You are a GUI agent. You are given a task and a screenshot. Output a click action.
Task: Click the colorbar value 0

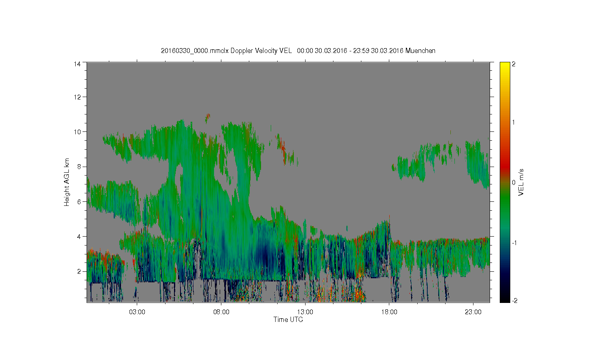[x=514, y=182]
